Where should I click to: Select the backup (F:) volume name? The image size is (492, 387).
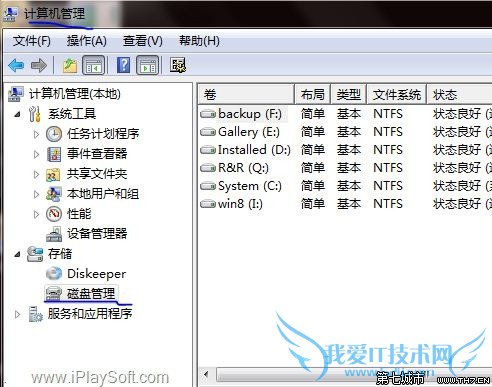[x=250, y=114]
